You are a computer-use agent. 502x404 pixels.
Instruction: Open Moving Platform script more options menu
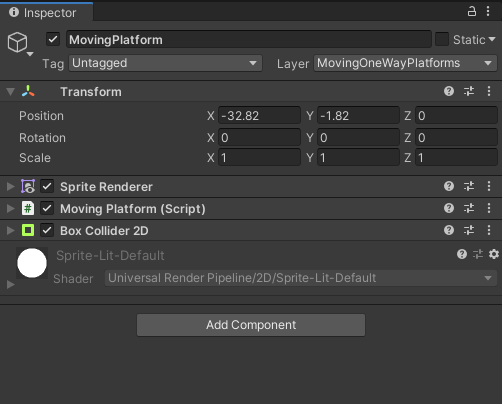489,208
